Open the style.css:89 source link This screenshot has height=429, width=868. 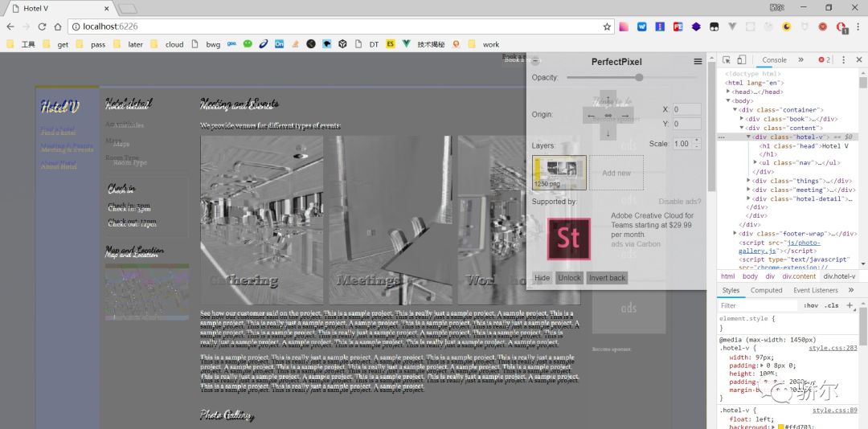tap(835, 411)
